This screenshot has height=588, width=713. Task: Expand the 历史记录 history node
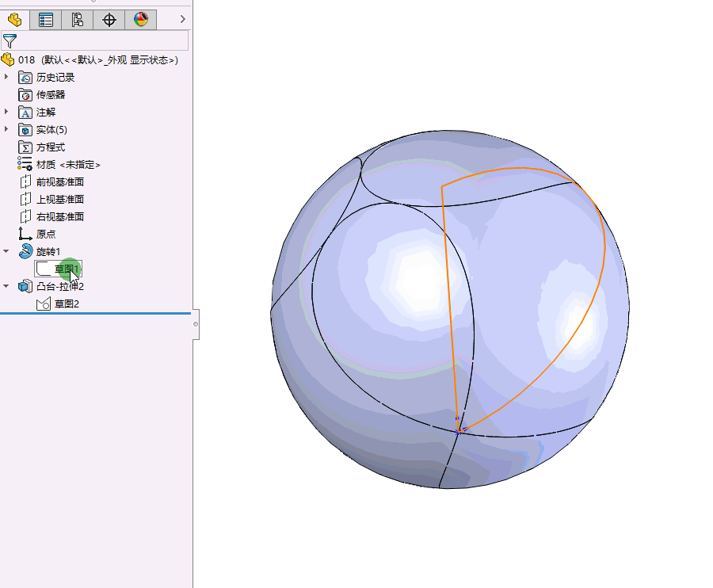point(6,77)
